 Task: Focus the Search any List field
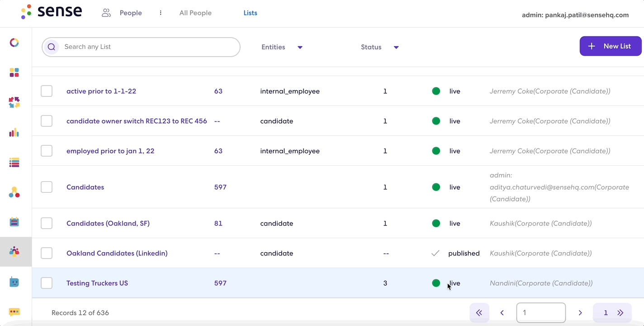pos(141,47)
